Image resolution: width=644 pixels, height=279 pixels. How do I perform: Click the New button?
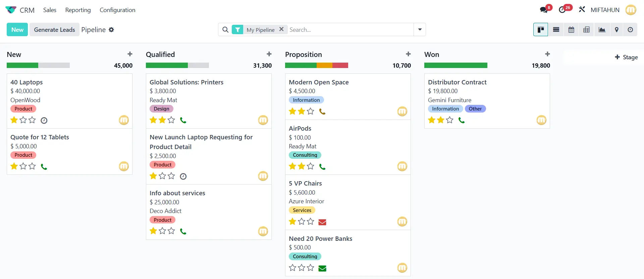point(17,30)
